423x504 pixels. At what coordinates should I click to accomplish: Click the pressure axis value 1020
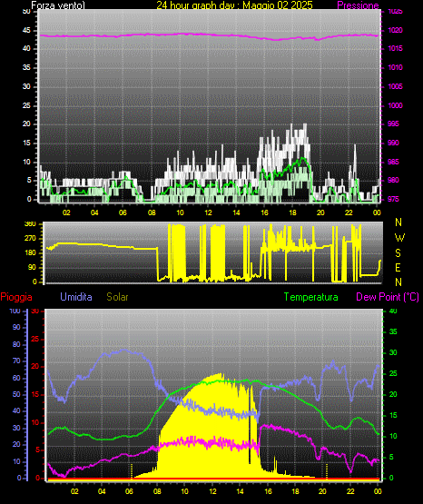click(395, 30)
